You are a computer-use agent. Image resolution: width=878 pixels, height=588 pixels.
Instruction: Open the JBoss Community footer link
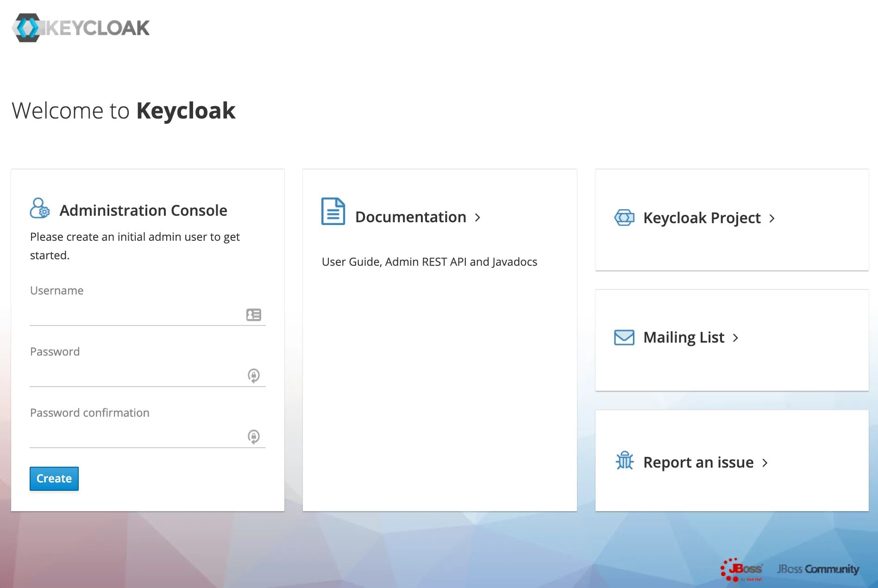tap(818, 569)
